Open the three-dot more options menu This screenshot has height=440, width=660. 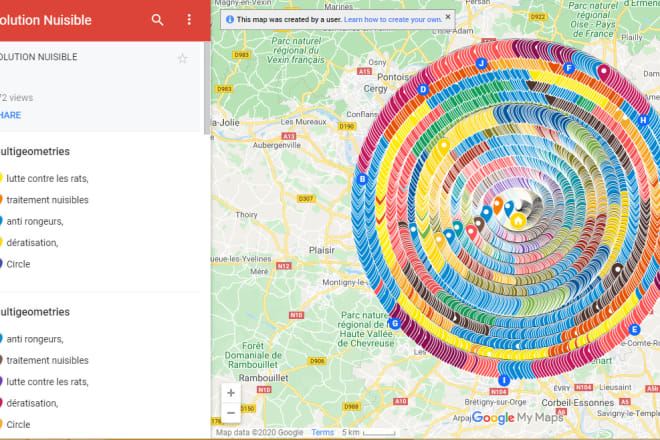[x=189, y=19]
